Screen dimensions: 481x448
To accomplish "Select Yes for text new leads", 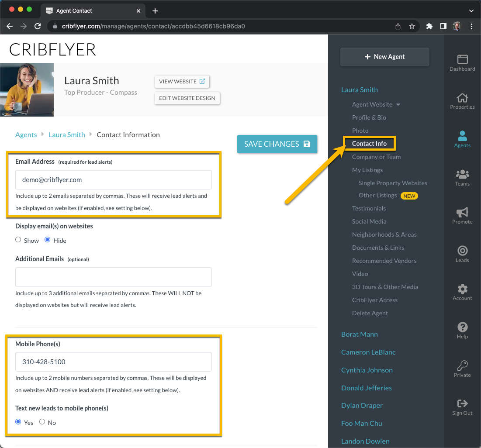I will point(18,422).
